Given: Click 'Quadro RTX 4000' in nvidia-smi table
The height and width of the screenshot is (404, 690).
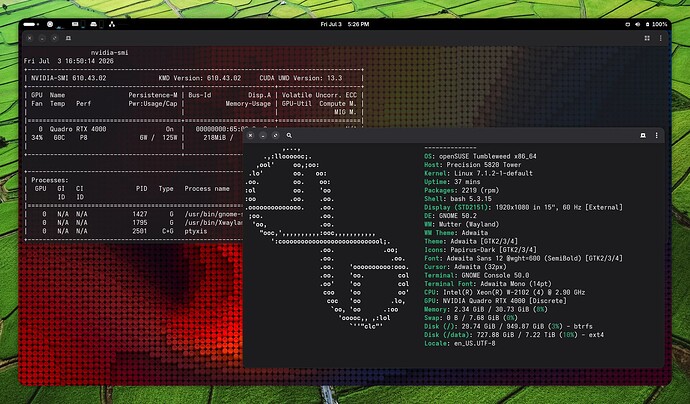Looking at the screenshot, I should (78, 129).
